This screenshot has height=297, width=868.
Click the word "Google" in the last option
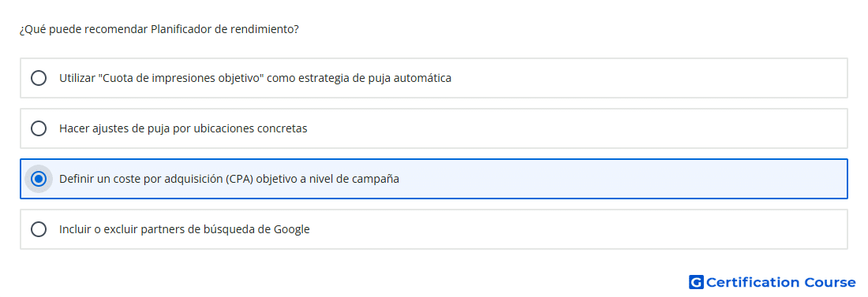coord(292,229)
